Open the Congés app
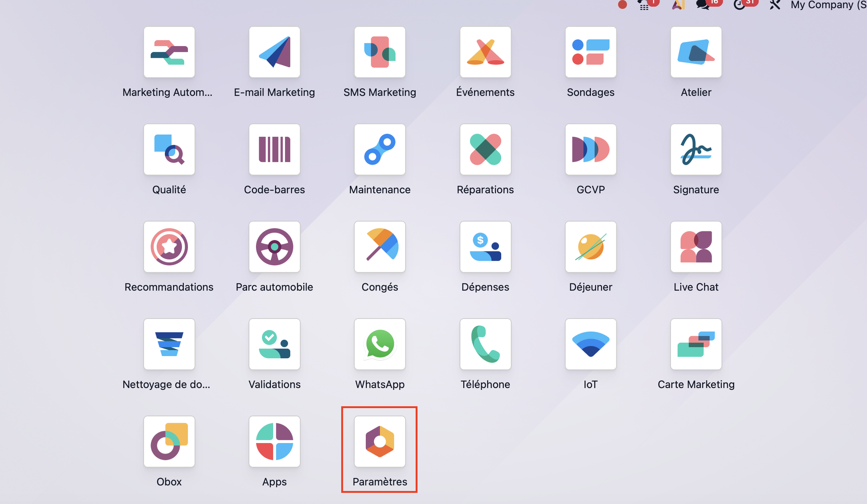 [380, 247]
